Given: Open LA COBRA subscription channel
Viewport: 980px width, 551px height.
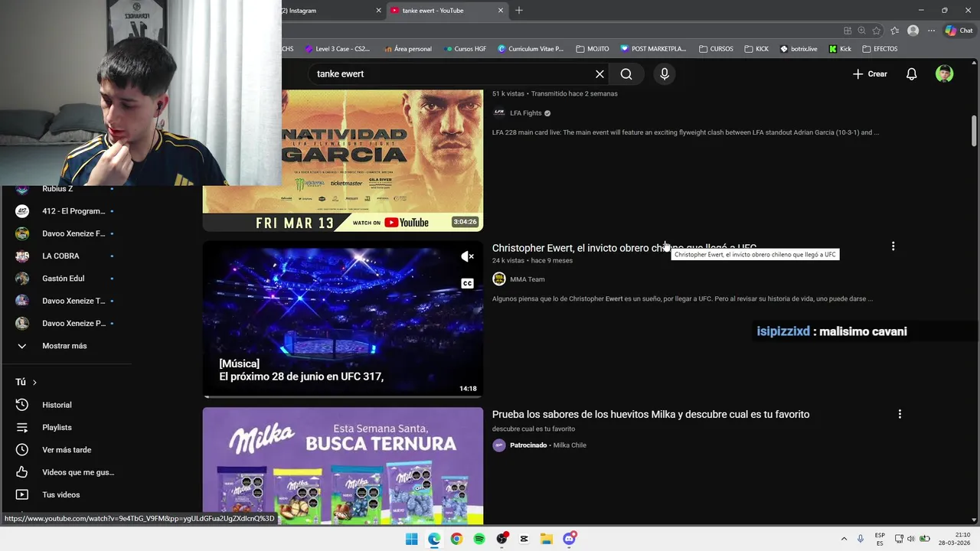Looking at the screenshot, I should click(x=60, y=256).
